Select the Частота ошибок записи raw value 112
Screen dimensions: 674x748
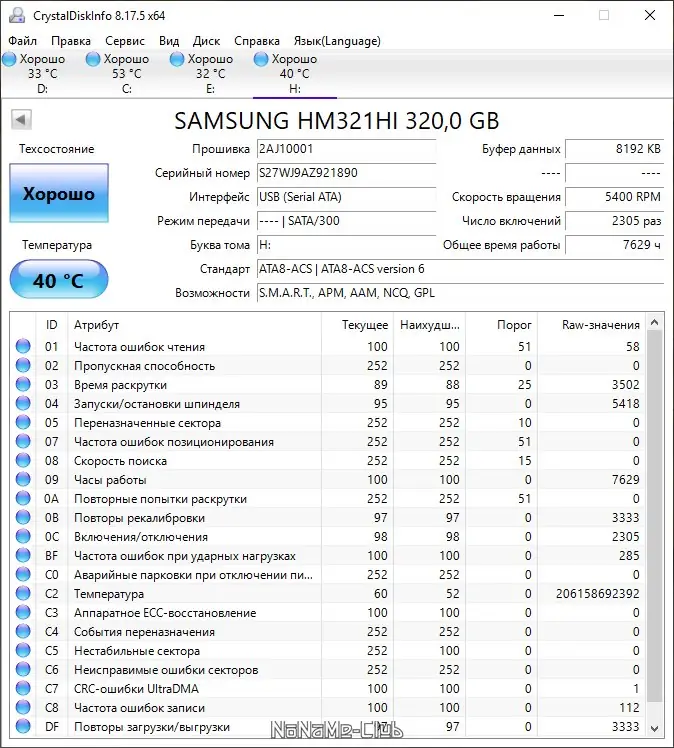(x=629, y=708)
